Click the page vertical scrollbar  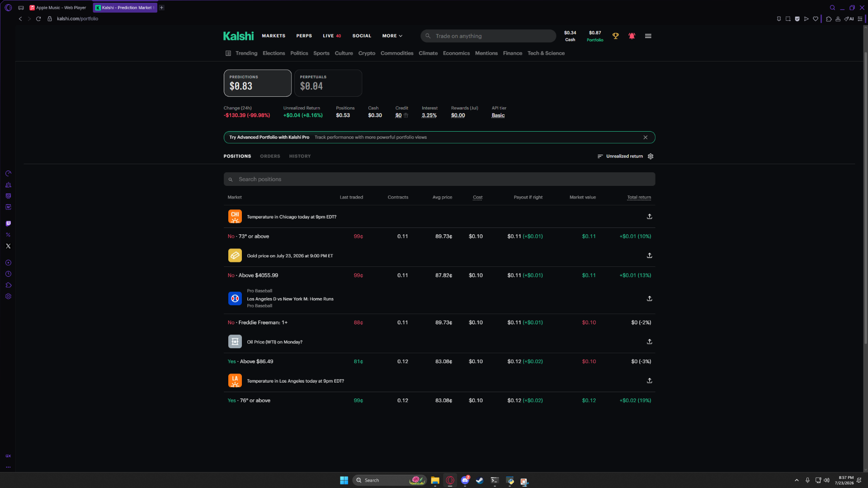pyautogui.click(x=866, y=199)
